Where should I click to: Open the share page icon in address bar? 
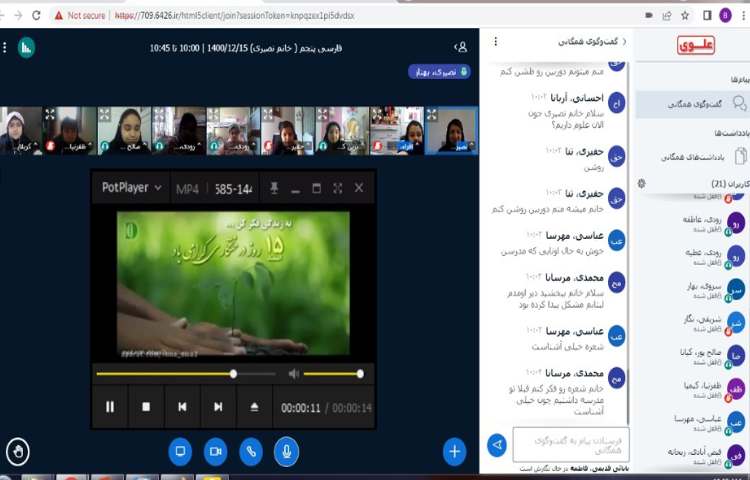pos(667,15)
